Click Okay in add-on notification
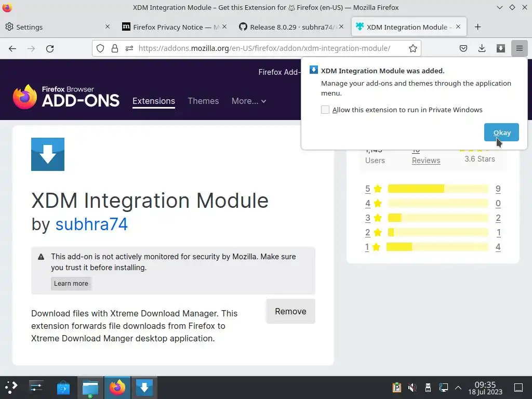The width and height of the screenshot is (532, 399). [501, 132]
